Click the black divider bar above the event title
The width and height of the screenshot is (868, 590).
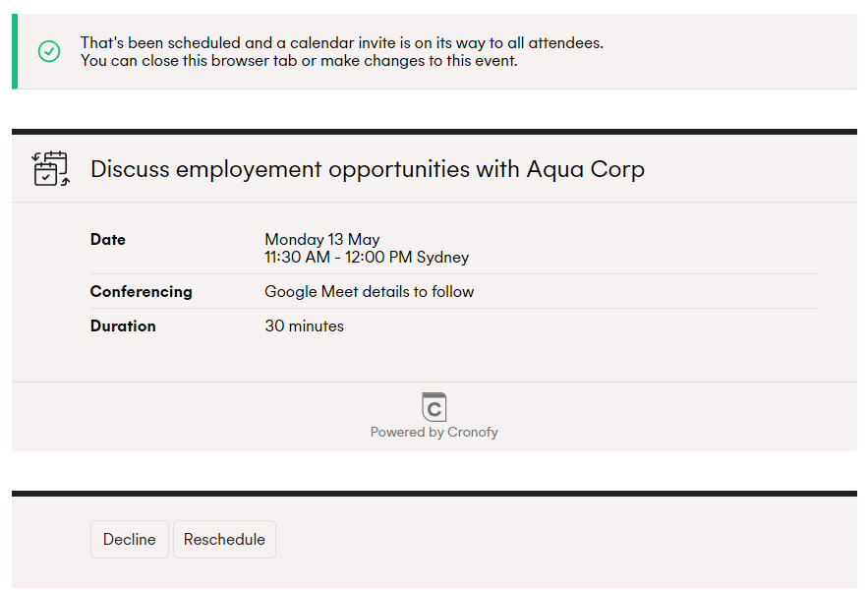(x=434, y=132)
